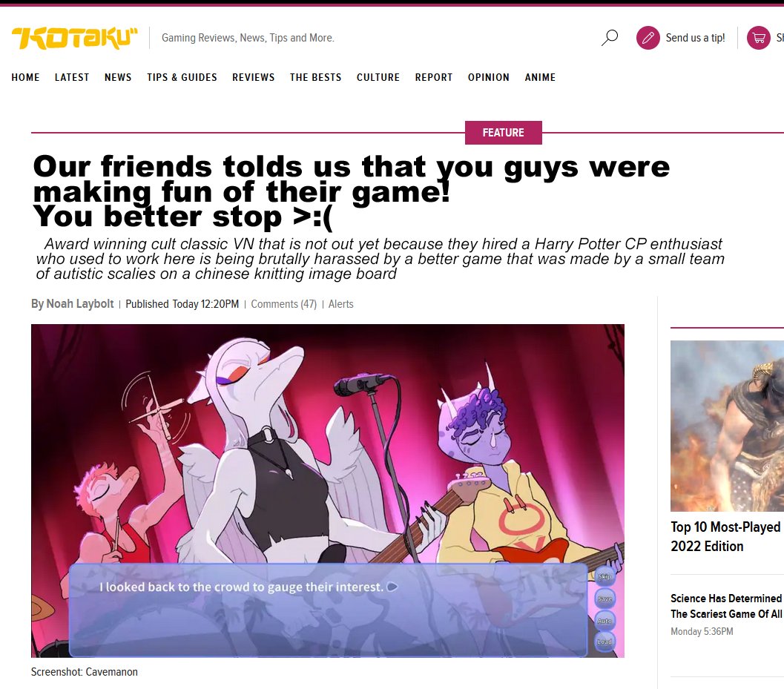Go to the LATEST section
Viewport: 784px width, 689px height.
click(x=72, y=77)
